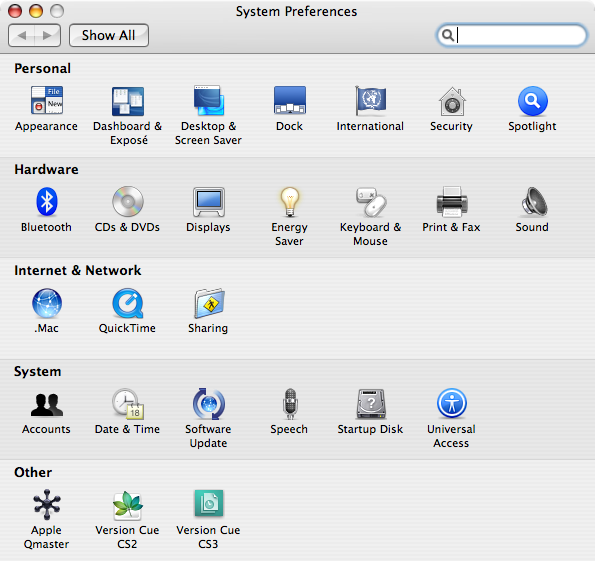Viewport: 595px width, 561px height.
Task: Go forward with the right arrow button
Action: tap(47, 35)
